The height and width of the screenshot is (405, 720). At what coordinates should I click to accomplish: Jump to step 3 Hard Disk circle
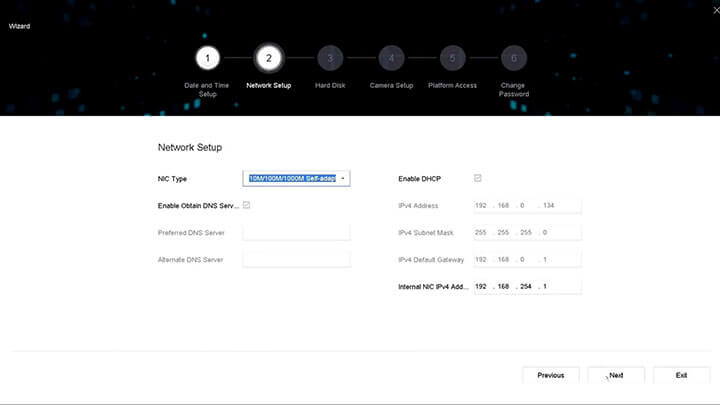tap(330, 58)
